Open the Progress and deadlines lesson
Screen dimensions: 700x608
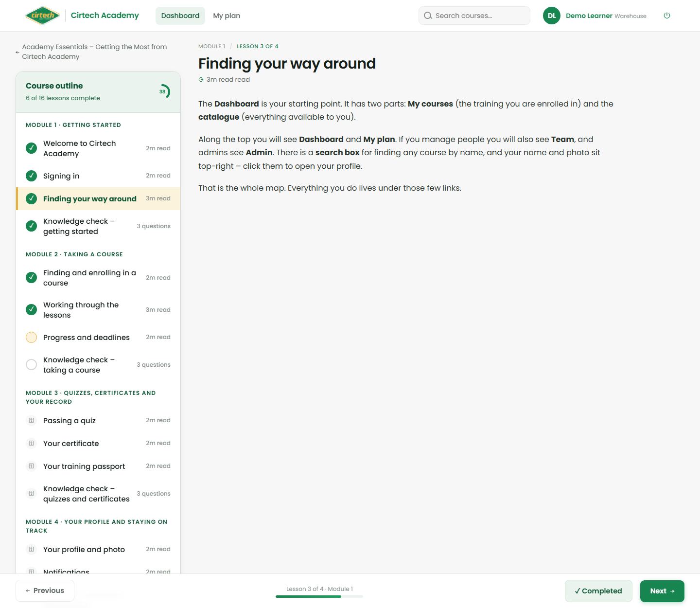(98, 337)
